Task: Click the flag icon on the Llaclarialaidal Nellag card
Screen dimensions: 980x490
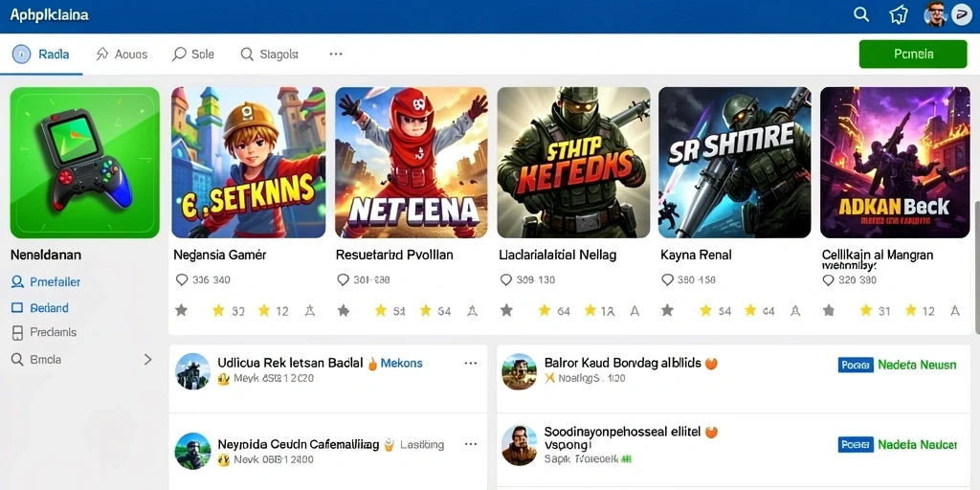Action: [635, 310]
